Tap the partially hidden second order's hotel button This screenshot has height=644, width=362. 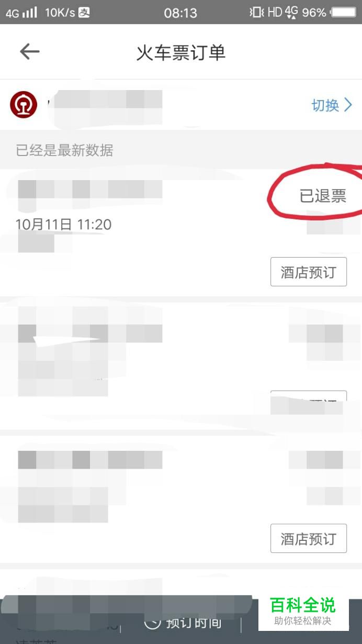coord(309,401)
